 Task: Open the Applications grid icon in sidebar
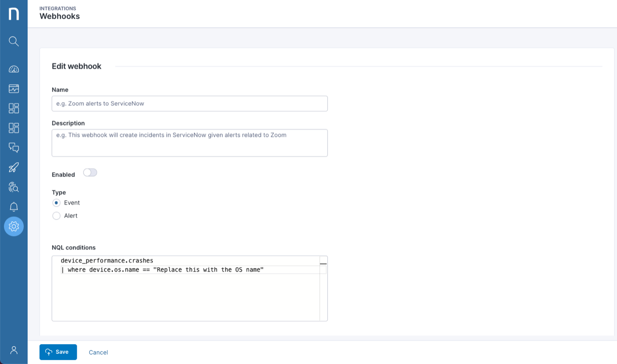pos(13,108)
